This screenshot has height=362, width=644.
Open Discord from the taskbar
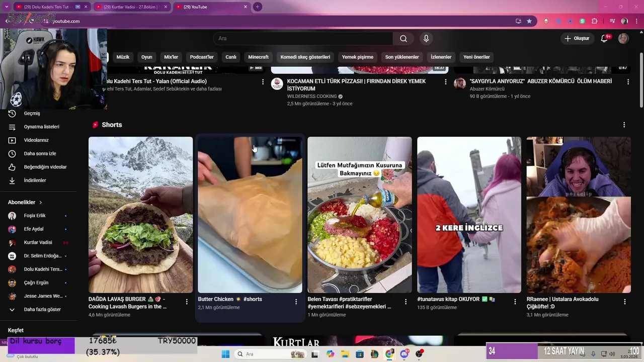point(404,354)
